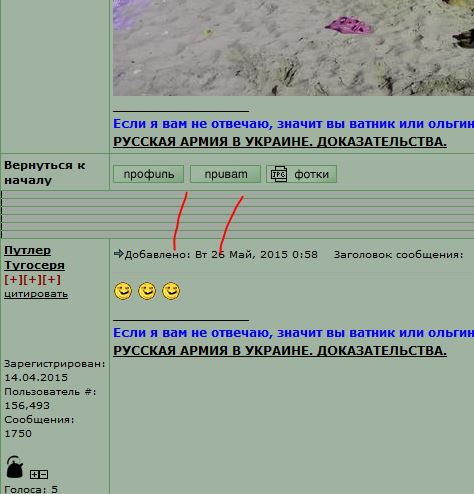Click the first [+] rating marker
Screen dimensions: 474x494
(x=13, y=279)
